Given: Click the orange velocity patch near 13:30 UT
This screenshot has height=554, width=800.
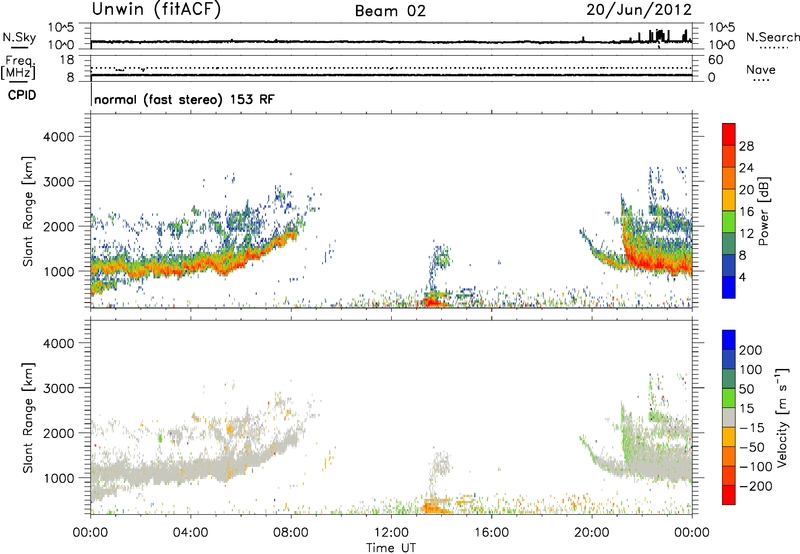Looking at the screenshot, I should [435, 507].
